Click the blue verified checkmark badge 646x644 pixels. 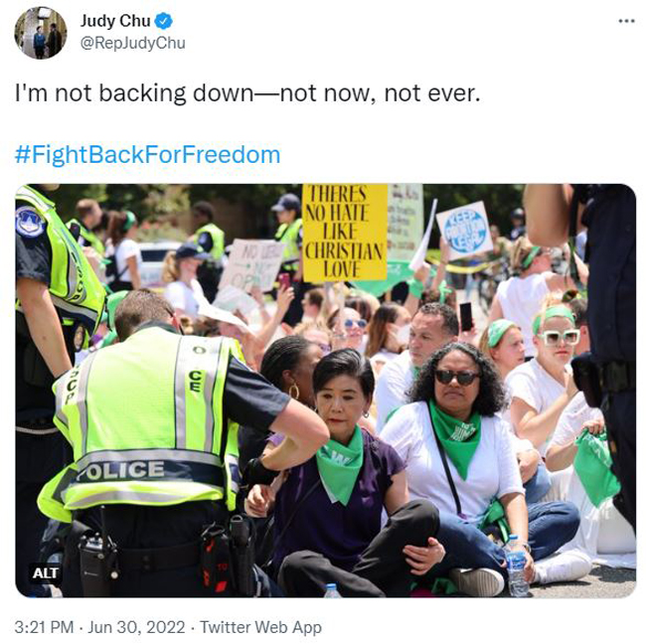click(x=164, y=21)
